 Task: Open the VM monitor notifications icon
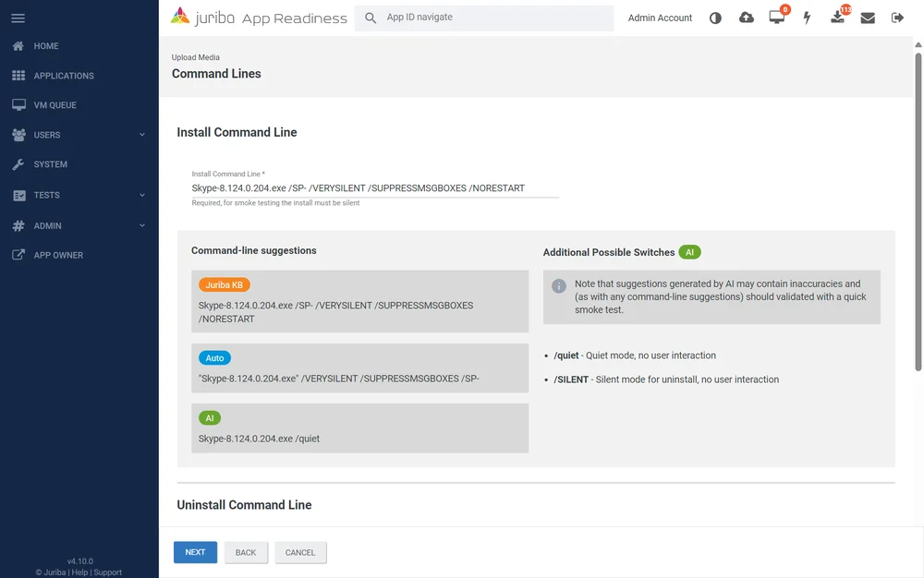pyautogui.click(x=776, y=18)
